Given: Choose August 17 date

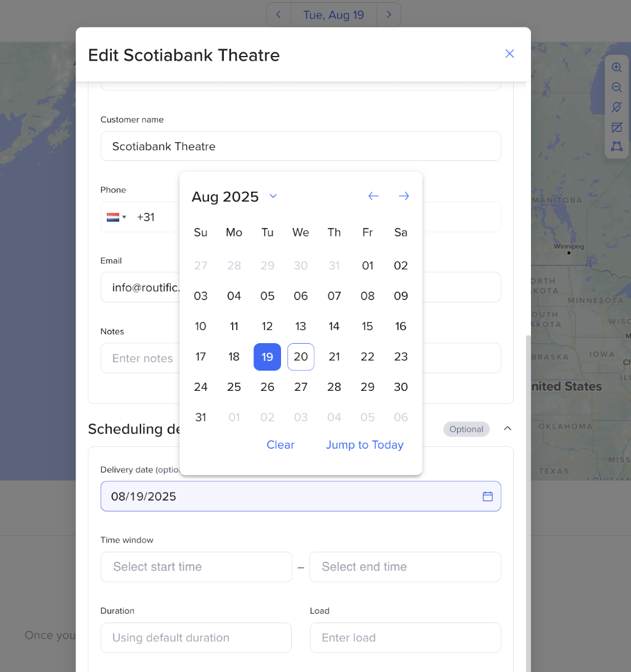Looking at the screenshot, I should [201, 357].
